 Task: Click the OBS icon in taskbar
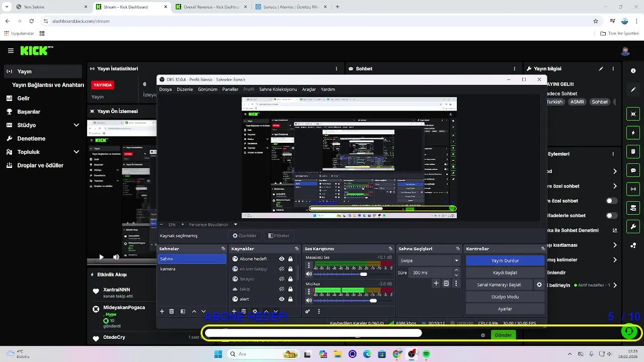click(412, 354)
